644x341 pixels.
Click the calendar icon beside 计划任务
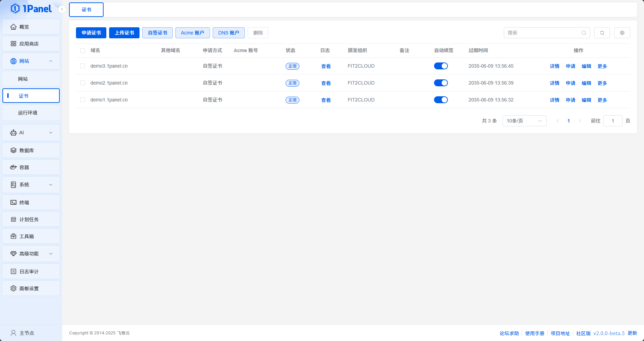[x=13, y=220]
